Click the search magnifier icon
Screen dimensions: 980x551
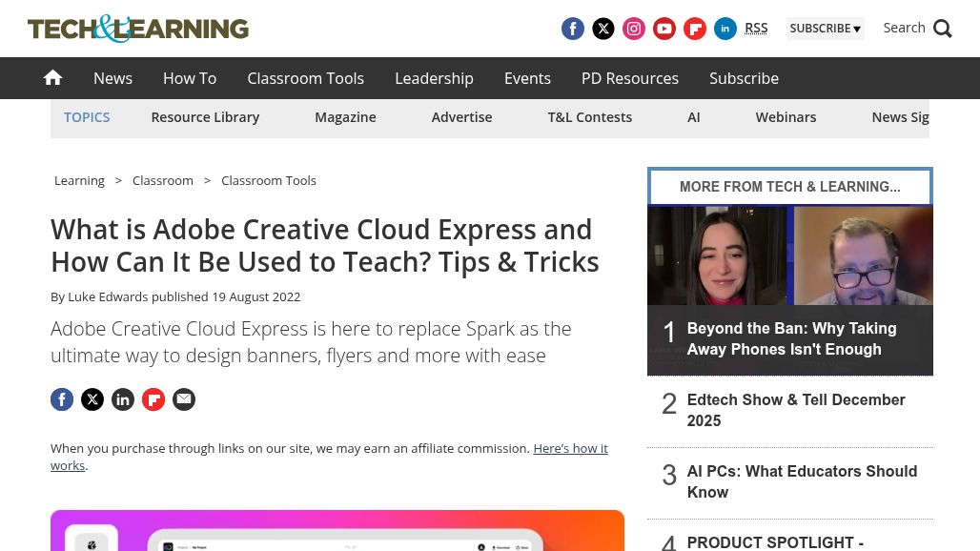coord(942,29)
